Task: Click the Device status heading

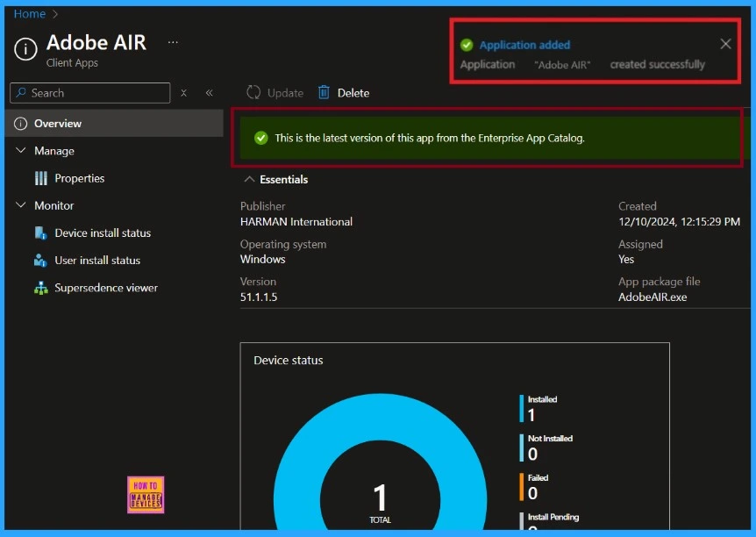Action: 289,361
